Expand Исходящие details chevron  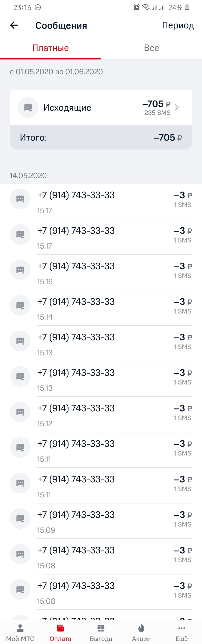pyautogui.click(x=177, y=108)
